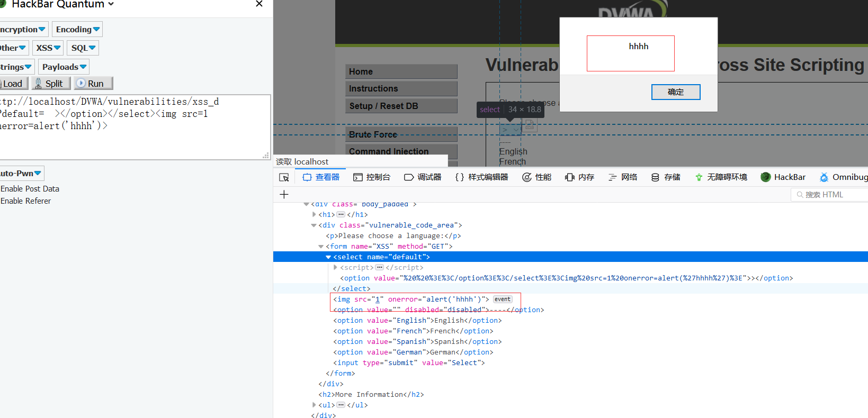
Task: Select the option value="French" line
Action: (x=413, y=331)
